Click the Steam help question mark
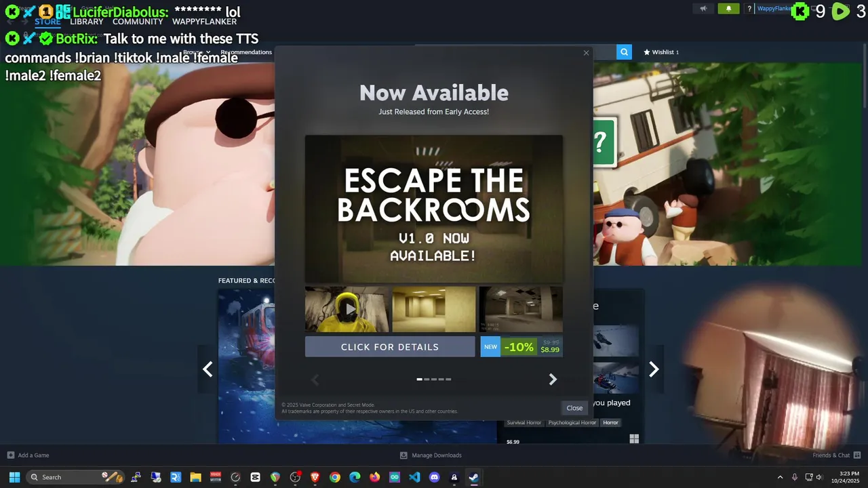The height and width of the screenshot is (488, 868). click(749, 9)
